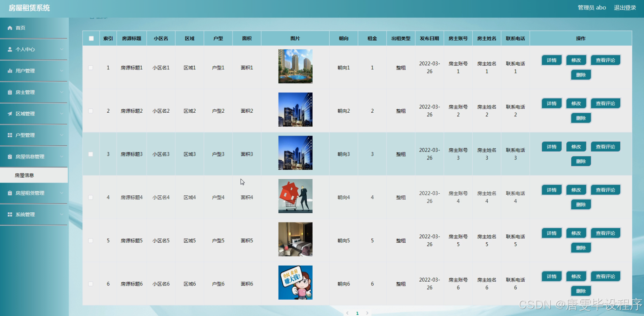This screenshot has width=644, height=316.
Task: Click the 租金 column header
Action: coord(372,39)
